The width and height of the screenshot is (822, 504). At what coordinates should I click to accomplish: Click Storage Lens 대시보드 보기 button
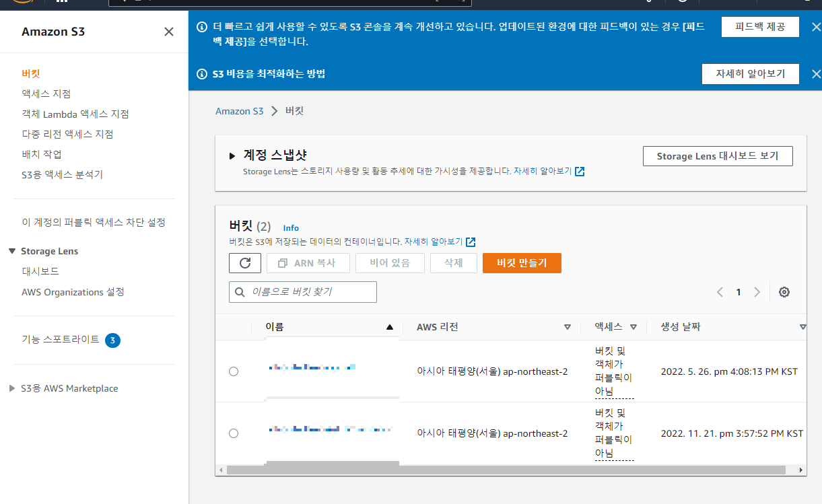click(x=718, y=156)
